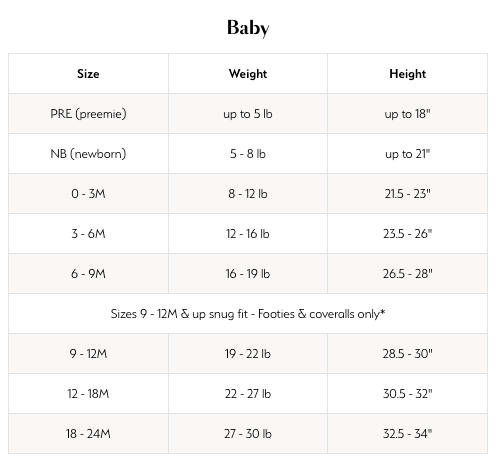Select the 9 - 12M size cell
This screenshot has width=497, height=462.
pyautogui.click(x=88, y=354)
